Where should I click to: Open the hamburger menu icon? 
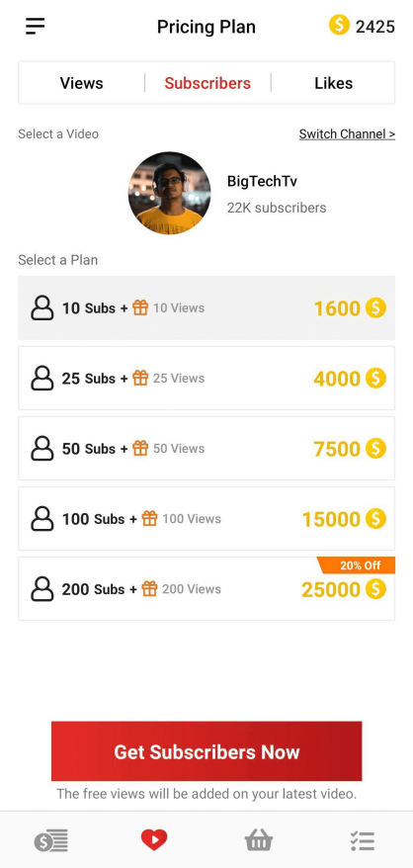click(x=35, y=26)
